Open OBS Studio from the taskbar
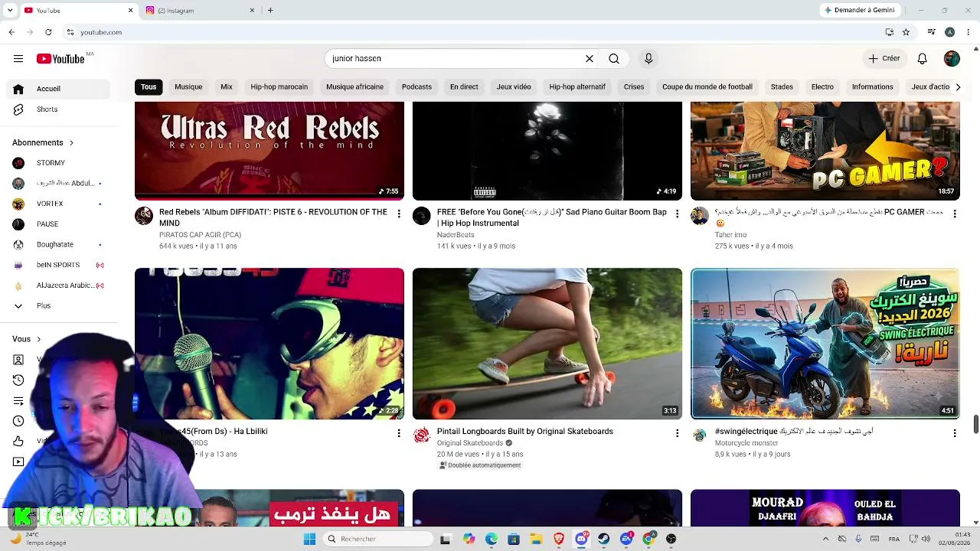This screenshot has width=980, height=551. coord(671,539)
